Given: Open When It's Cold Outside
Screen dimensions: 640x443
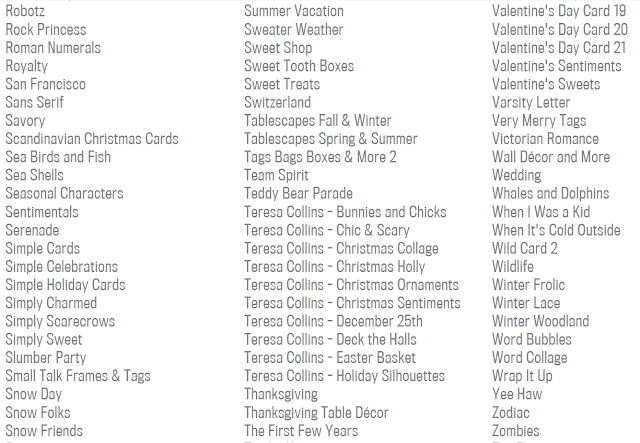Looking at the screenshot, I should (x=556, y=230).
